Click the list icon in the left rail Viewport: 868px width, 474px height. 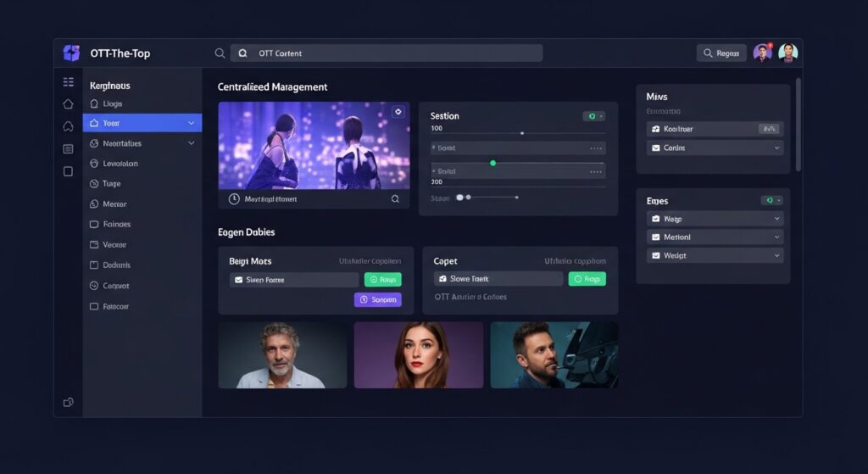[x=69, y=148]
